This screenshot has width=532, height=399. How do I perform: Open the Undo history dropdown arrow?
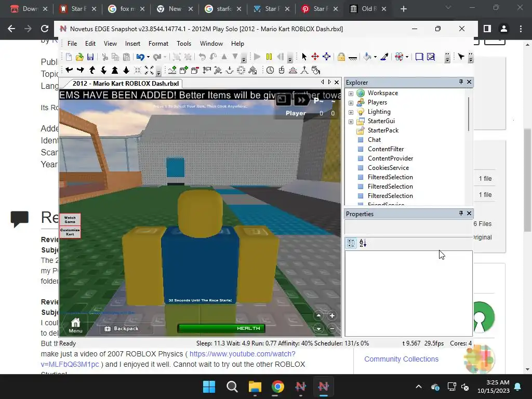click(148, 57)
